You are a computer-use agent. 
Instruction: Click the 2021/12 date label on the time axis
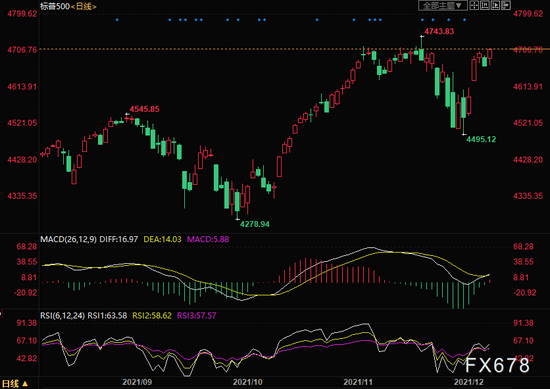(469, 382)
